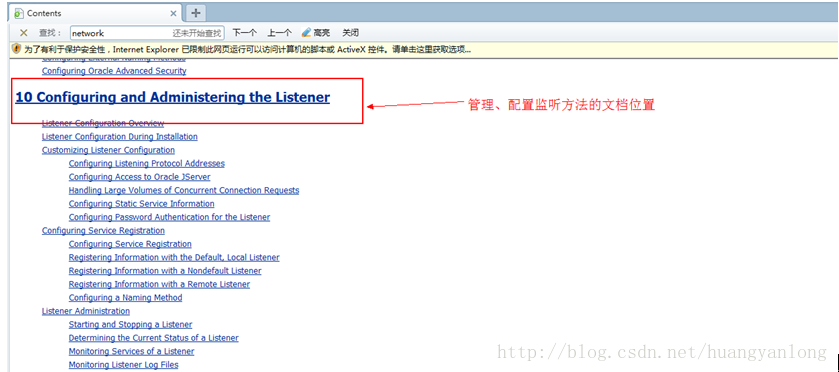The width and height of the screenshot is (839, 372).
Task: Open Configuring Access to Oracle JServer
Action: pos(140,177)
